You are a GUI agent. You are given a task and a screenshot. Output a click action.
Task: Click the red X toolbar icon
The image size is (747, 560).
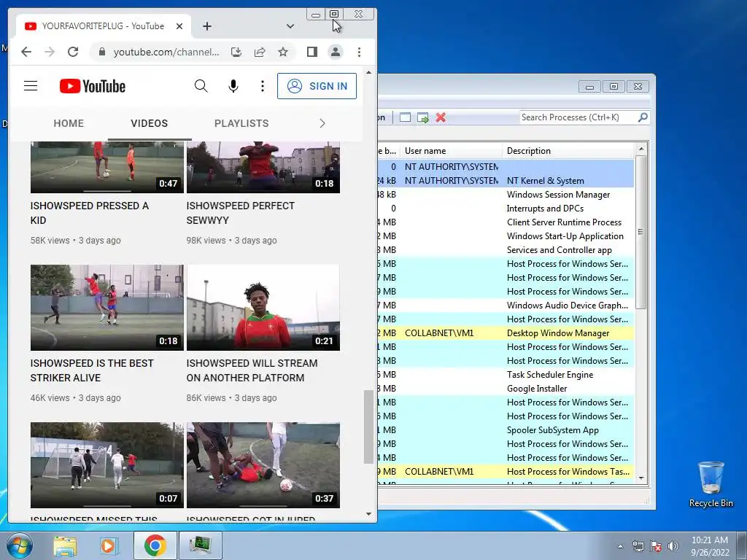click(x=441, y=117)
